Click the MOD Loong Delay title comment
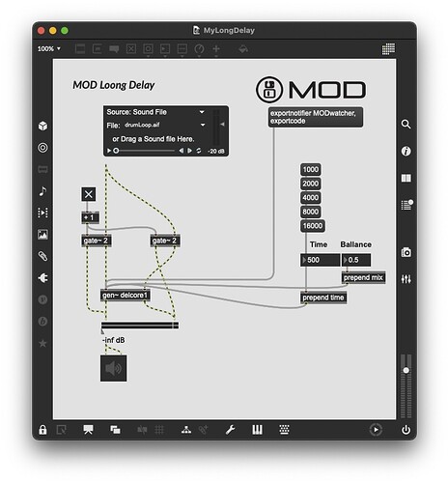This screenshot has width=448, height=483. point(114,85)
